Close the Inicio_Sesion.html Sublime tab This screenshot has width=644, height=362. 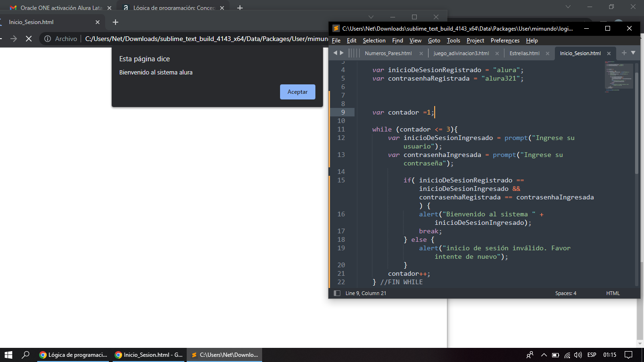tap(609, 54)
